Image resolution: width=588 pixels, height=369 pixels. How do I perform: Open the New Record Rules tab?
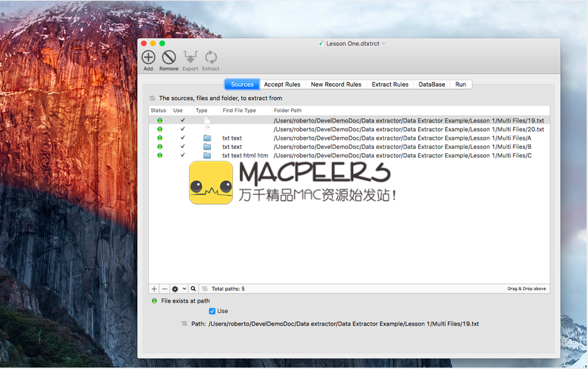[336, 85]
